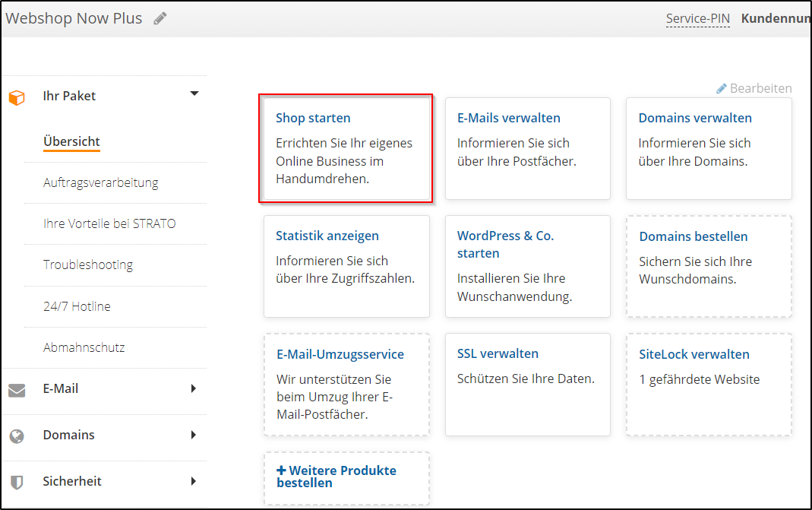
Task: Click the Domains globe icon in sidebar
Action: (x=17, y=435)
